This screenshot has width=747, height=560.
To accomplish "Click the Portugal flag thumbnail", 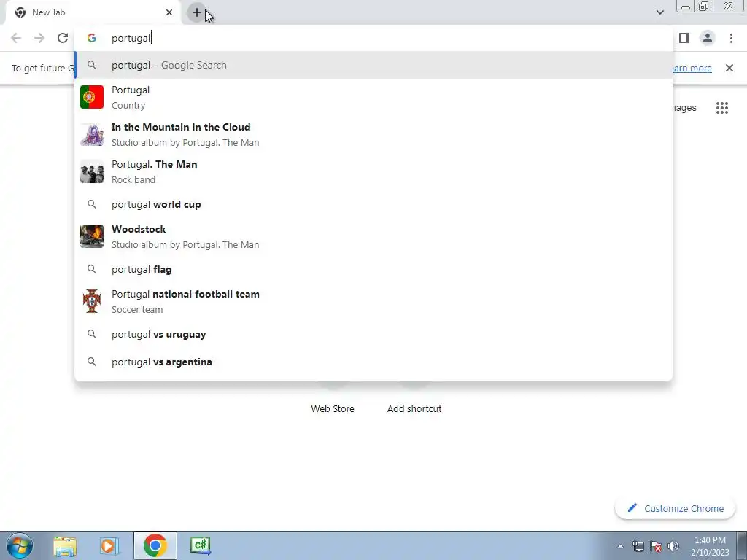I will (92, 97).
